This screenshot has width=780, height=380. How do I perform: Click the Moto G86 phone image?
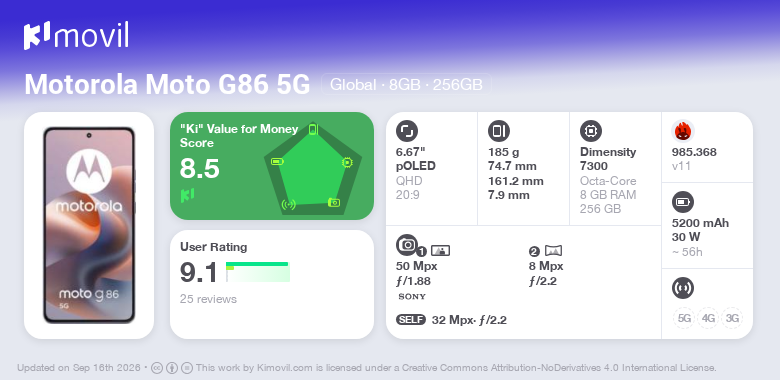89,225
